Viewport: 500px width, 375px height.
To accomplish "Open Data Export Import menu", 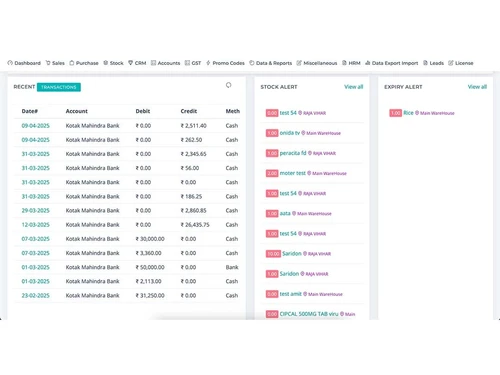I will click(x=392, y=63).
